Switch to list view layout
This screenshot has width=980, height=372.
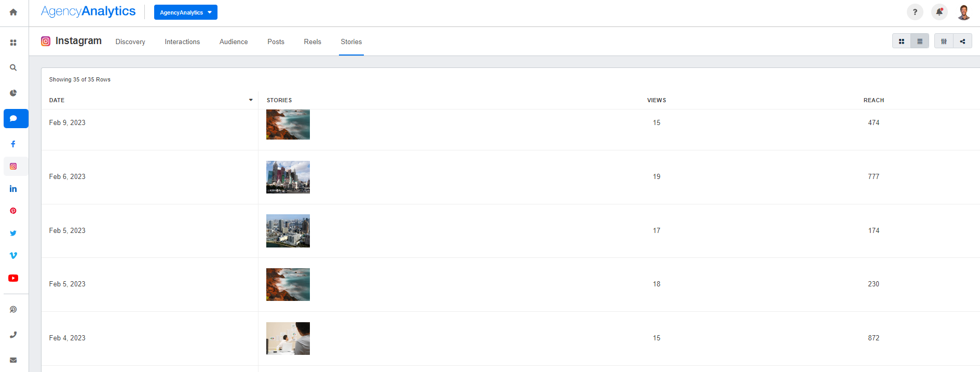920,42
